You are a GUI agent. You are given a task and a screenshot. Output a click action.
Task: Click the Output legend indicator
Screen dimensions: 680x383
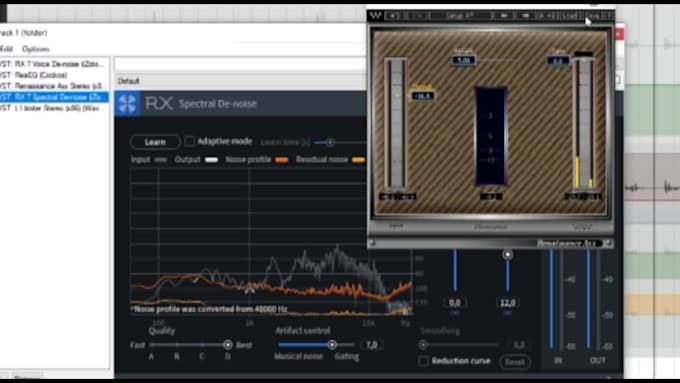pyautogui.click(x=211, y=160)
